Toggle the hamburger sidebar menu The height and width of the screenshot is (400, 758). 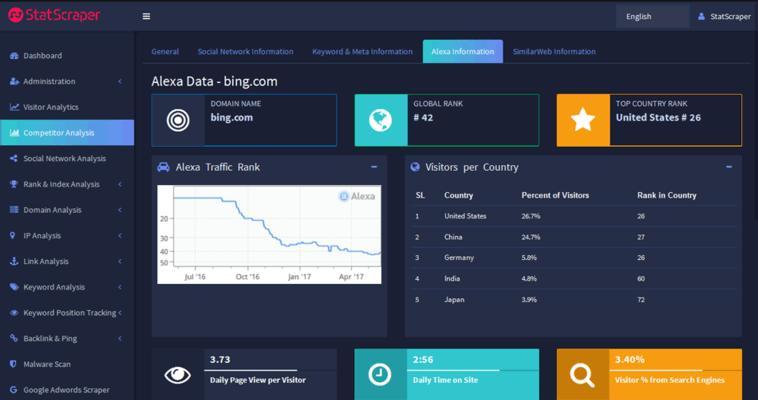146,16
